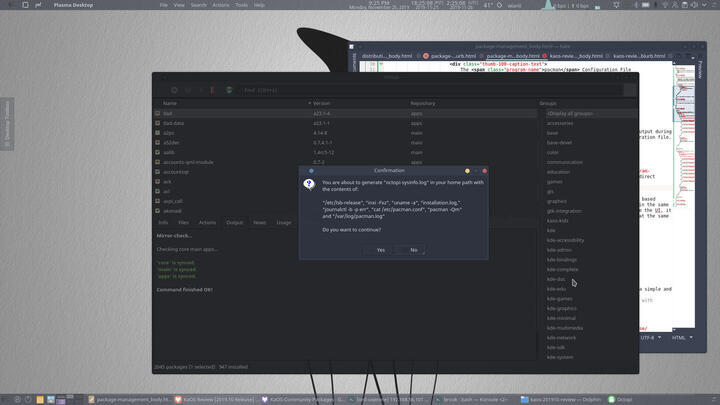This screenshot has width=720, height=405.
Task: Open HTML syntax mode dropdown in Kate
Action: (682, 338)
